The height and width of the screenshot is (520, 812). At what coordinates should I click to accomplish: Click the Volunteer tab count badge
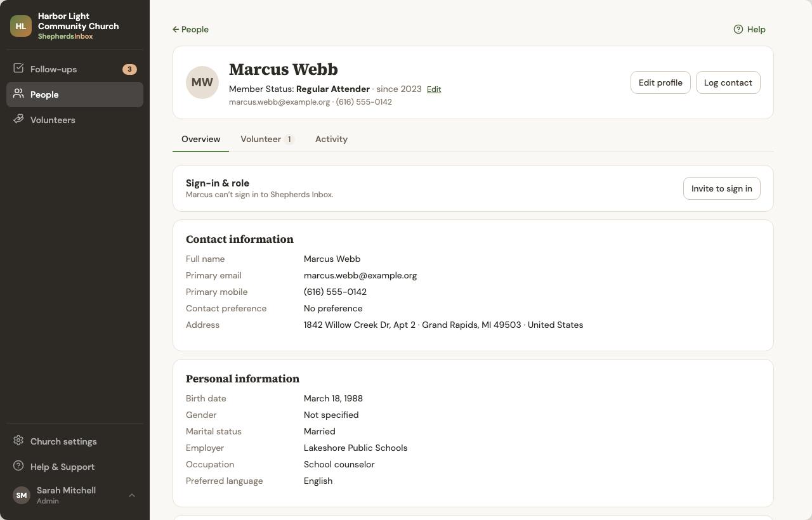pyautogui.click(x=289, y=140)
